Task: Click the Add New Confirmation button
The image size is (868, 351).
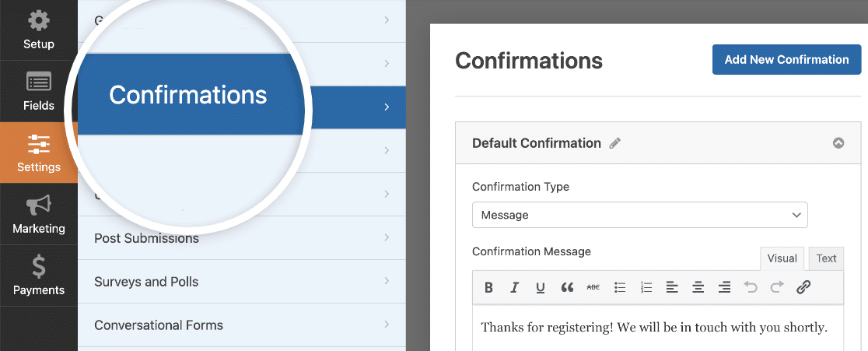Action: pos(786,59)
